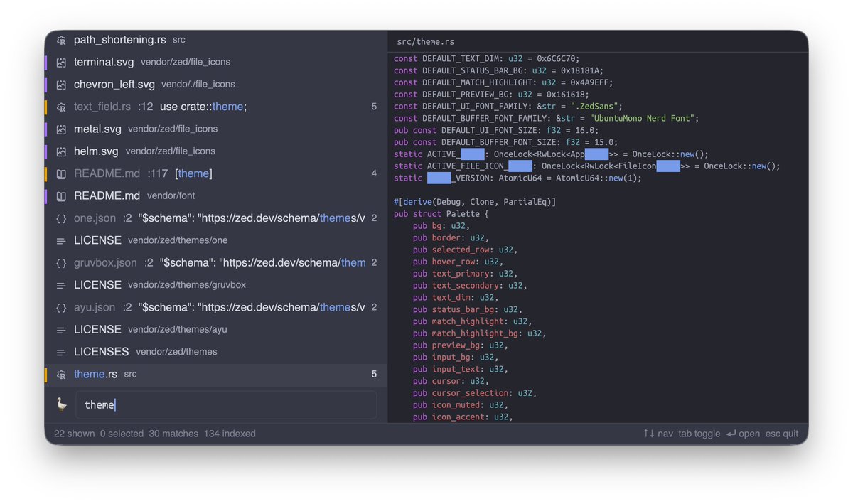Click the book icon beside README.md :117

coord(61,173)
